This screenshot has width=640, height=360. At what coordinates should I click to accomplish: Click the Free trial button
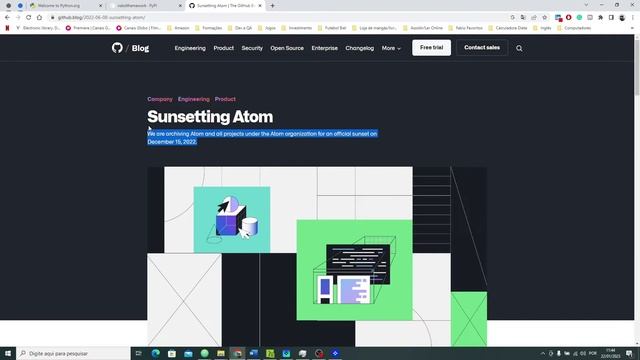pyautogui.click(x=431, y=48)
